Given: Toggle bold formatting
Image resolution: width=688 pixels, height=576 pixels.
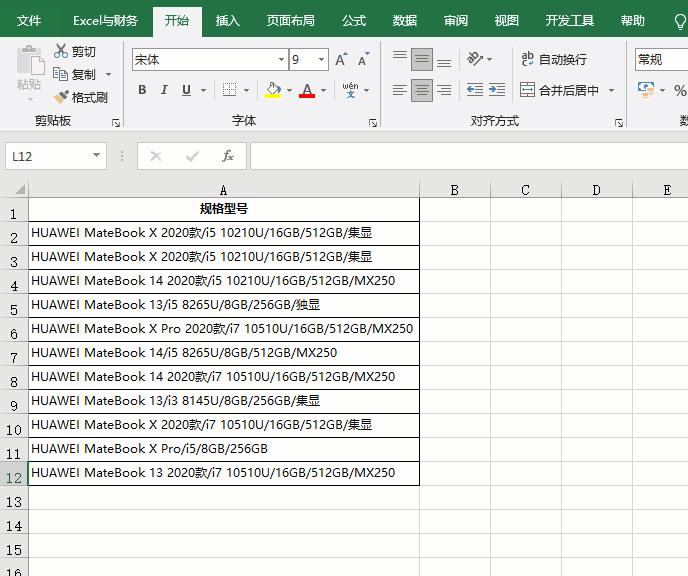Looking at the screenshot, I should tap(142, 90).
